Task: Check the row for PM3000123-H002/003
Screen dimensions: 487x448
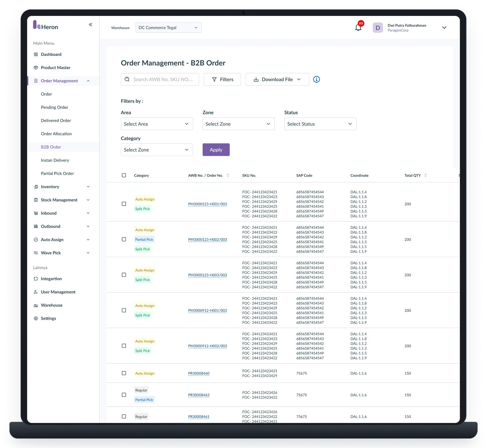Action: coord(124,239)
